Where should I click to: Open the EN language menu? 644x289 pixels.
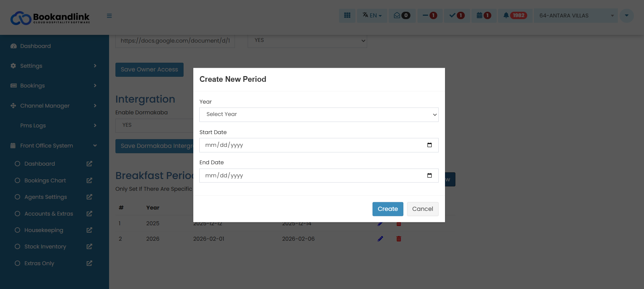pyautogui.click(x=372, y=15)
